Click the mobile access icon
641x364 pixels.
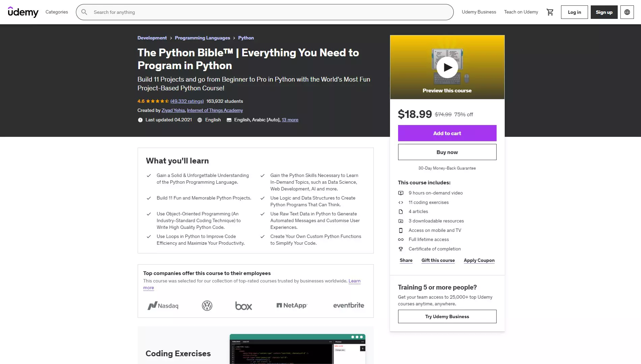401,231
